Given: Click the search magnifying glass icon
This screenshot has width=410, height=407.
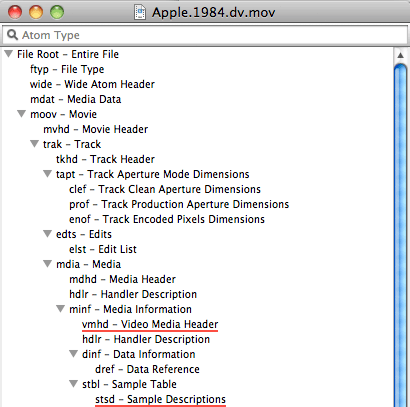Looking at the screenshot, I should [12, 35].
